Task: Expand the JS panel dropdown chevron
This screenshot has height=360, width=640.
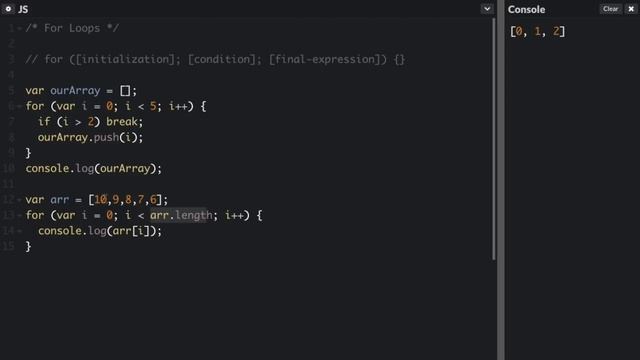Action: (487, 9)
